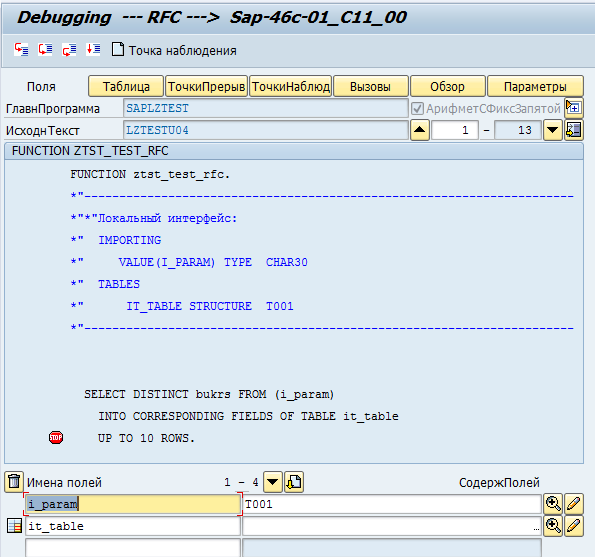Click the starting line number field
The height and width of the screenshot is (557, 595).
click(x=455, y=130)
